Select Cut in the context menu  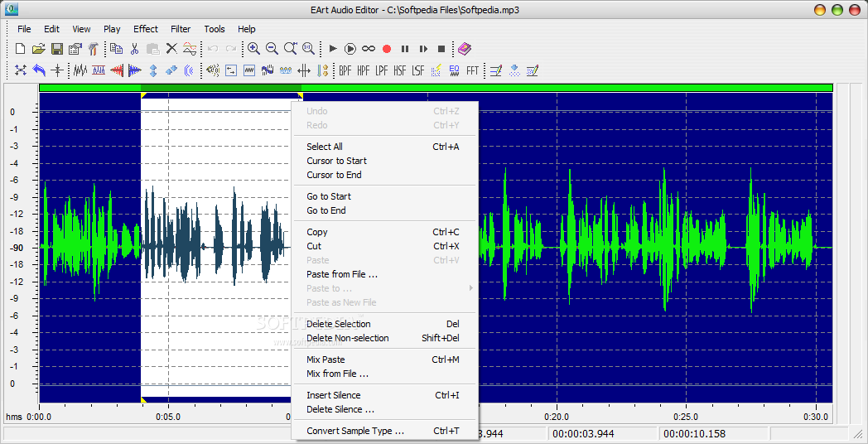click(x=384, y=246)
